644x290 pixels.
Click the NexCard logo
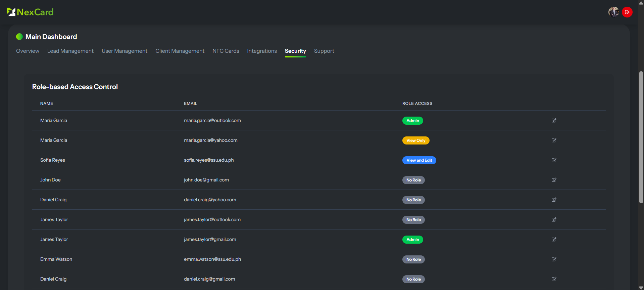point(30,12)
